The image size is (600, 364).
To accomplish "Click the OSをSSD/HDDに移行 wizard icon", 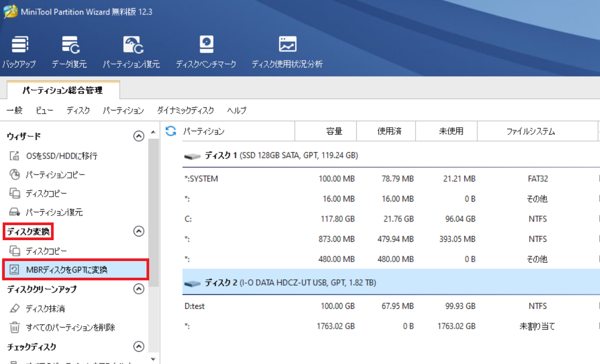I will (14, 155).
